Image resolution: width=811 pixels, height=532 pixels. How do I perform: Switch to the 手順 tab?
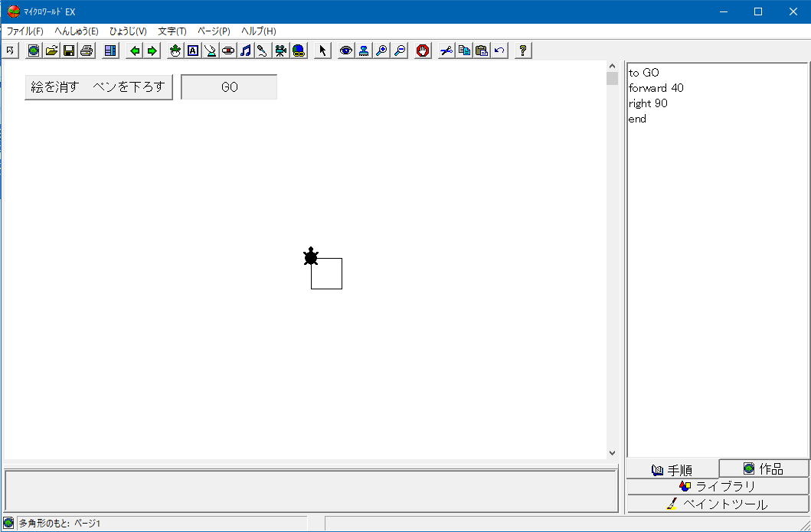coord(672,470)
